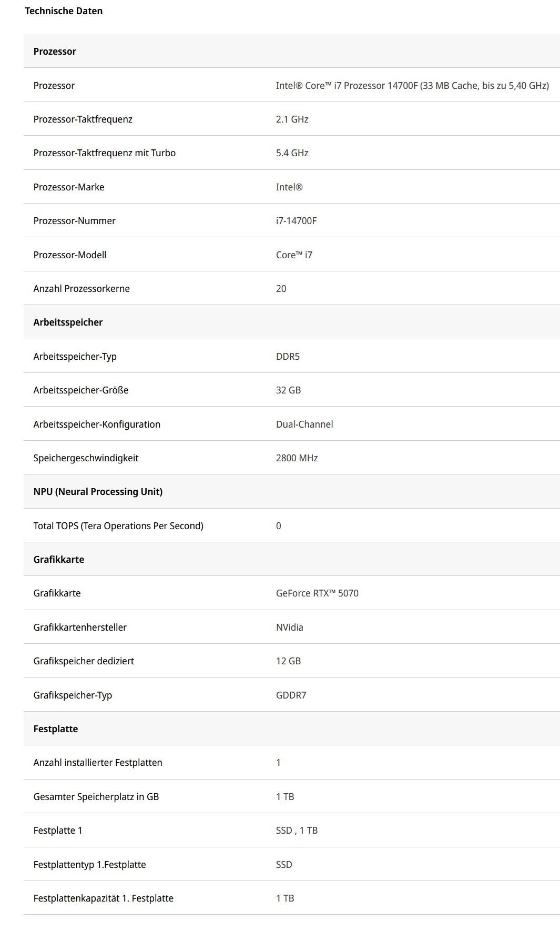Viewport: 560px width, 931px height.
Task: Click the Grafikkartenhersteller label
Action: click(80, 628)
